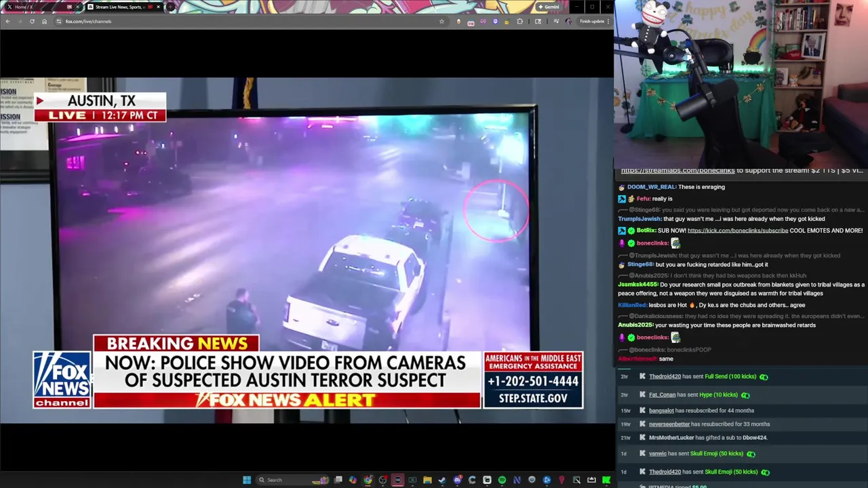Viewport: 868px width, 488px height.
Task: Go back with the browser back arrow
Action: click(7, 21)
